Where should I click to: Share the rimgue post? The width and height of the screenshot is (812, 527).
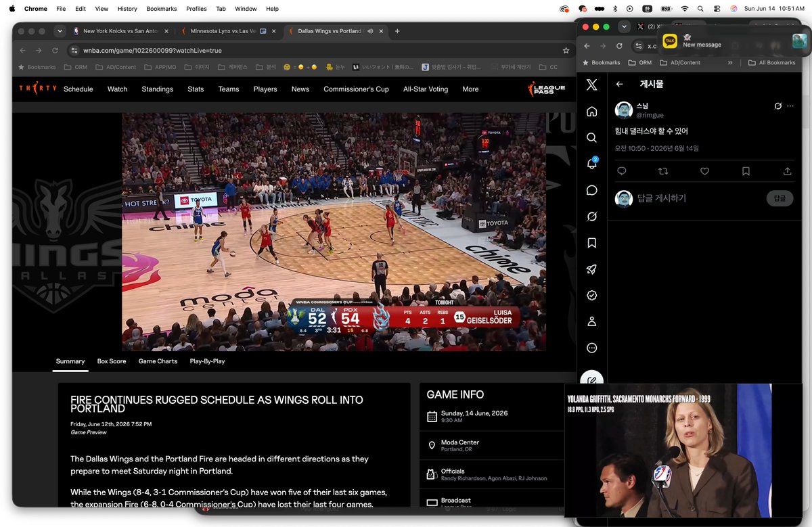(788, 171)
